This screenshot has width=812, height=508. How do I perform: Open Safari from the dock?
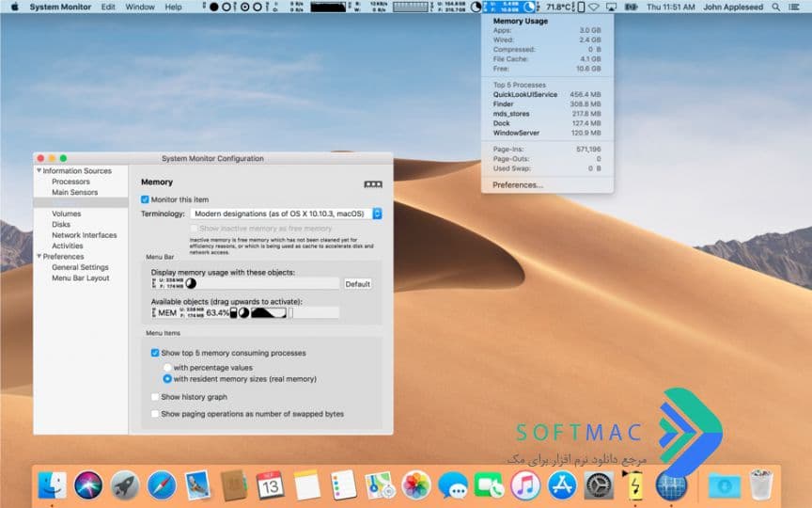[x=161, y=485]
